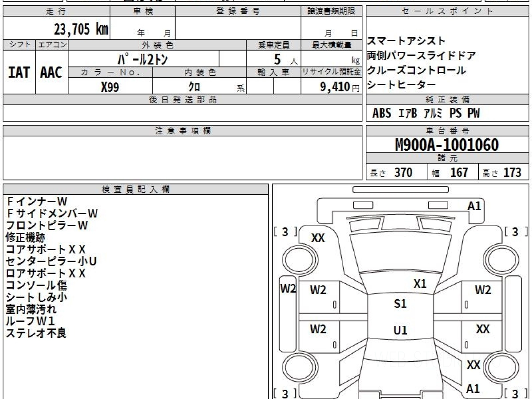Click the 輸入車 header cell
The width and height of the screenshot is (532, 399).
pos(274,72)
